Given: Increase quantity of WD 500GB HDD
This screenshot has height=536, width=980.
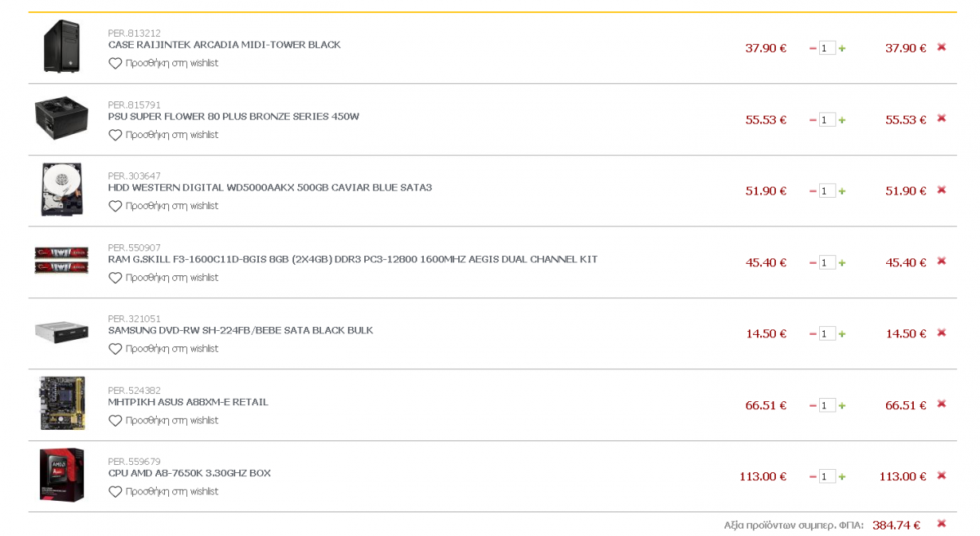Looking at the screenshot, I should tap(842, 191).
